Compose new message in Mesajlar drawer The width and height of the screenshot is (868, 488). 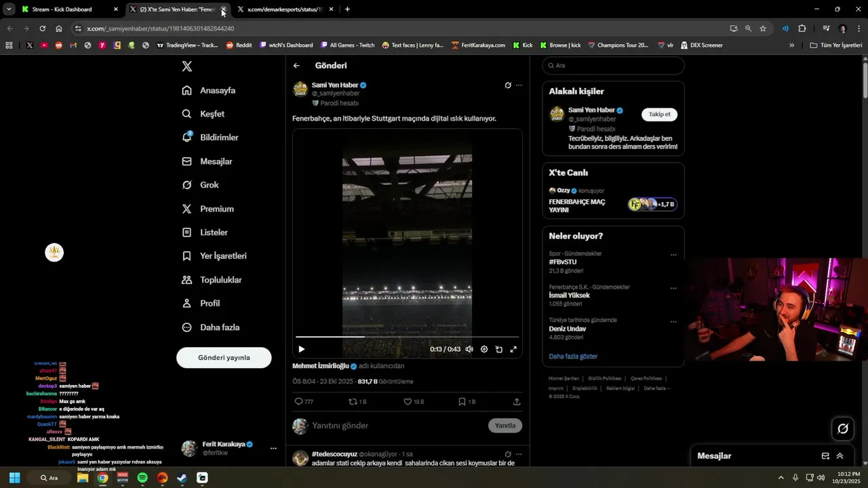(825, 456)
